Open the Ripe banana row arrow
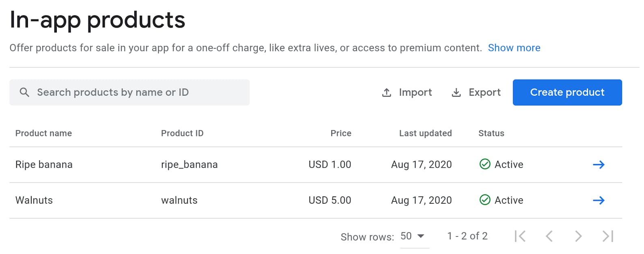The height and width of the screenshot is (254, 644). (599, 165)
